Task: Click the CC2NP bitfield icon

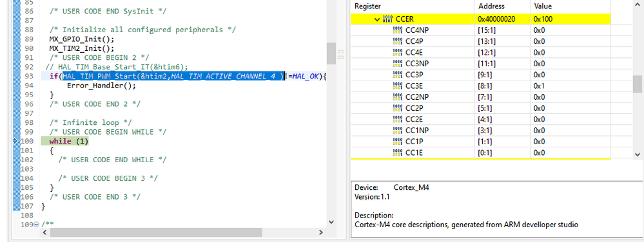Action: (398, 97)
